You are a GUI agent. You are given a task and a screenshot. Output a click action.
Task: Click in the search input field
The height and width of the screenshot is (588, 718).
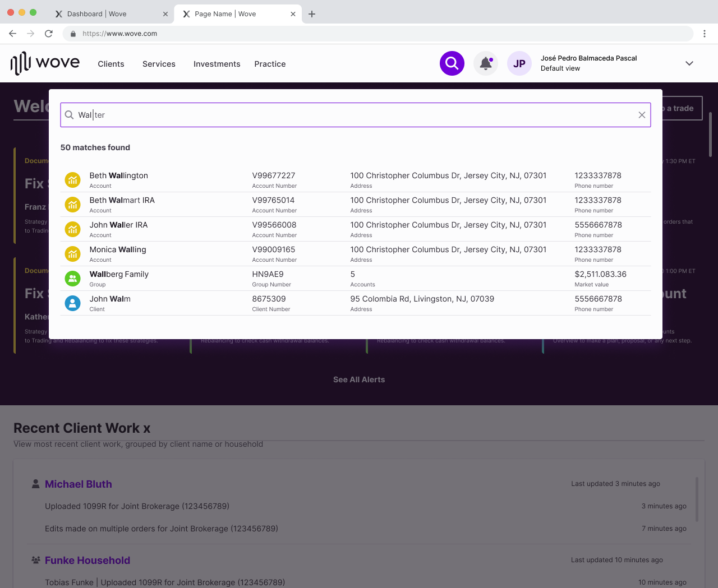(x=359, y=115)
